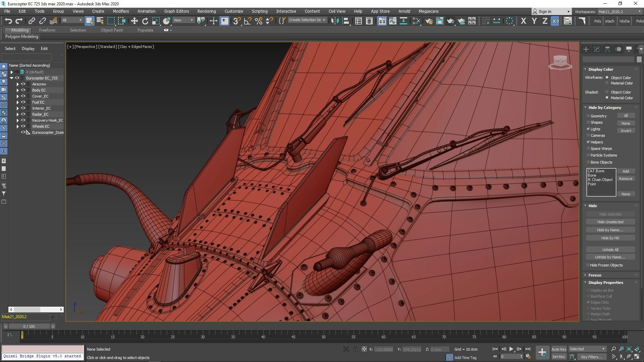Expand the Freeze rollout

point(595,275)
